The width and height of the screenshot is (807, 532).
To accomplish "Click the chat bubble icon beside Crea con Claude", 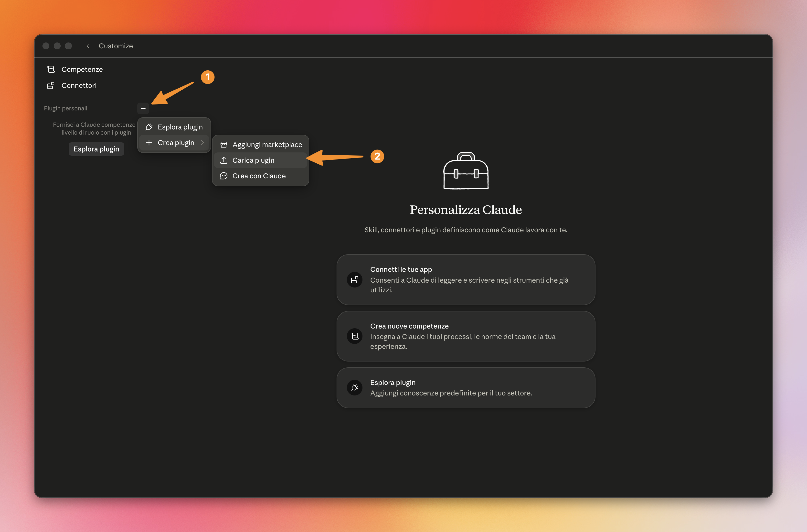I will click(223, 176).
